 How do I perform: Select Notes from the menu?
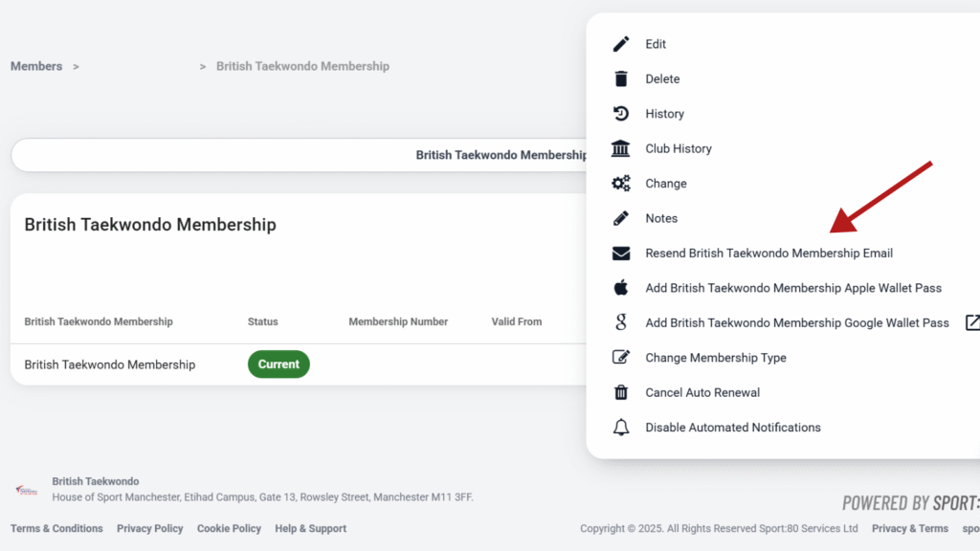[660, 218]
